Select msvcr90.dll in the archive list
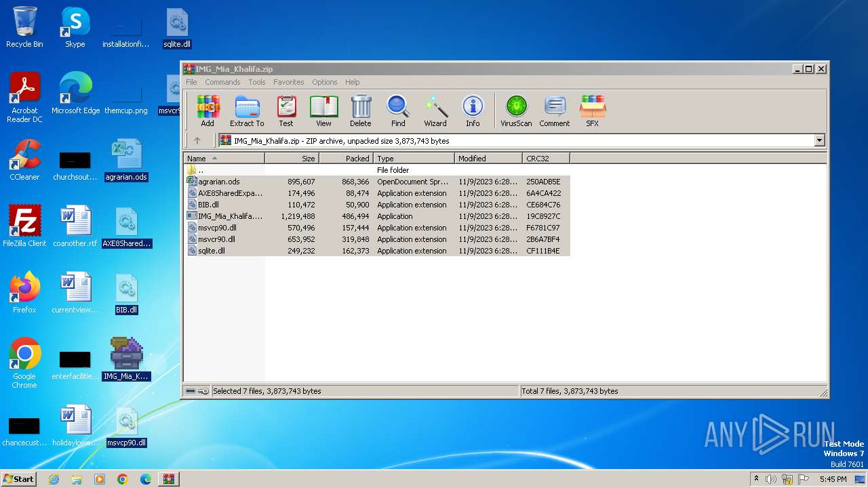This screenshot has height=488, width=868. (x=376, y=239)
